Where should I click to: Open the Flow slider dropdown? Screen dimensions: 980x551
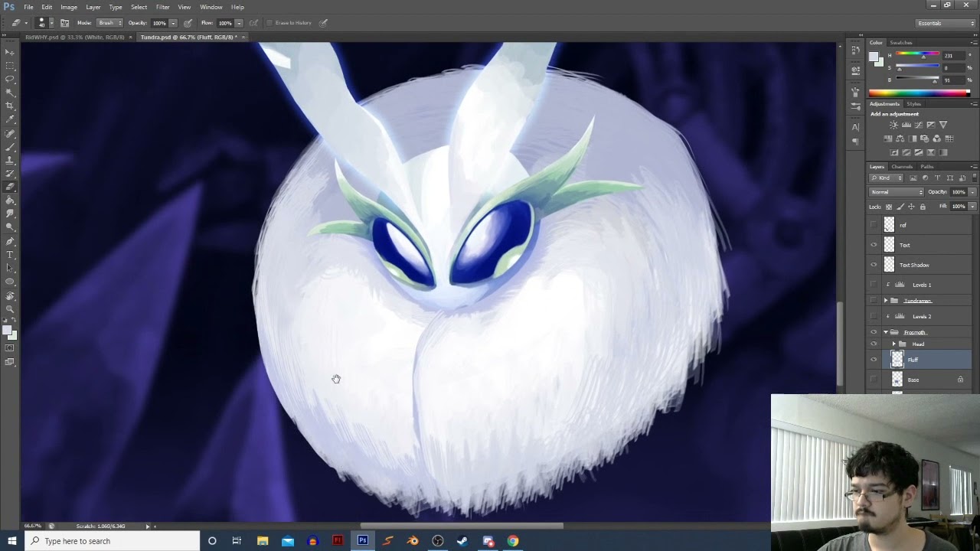(x=239, y=23)
